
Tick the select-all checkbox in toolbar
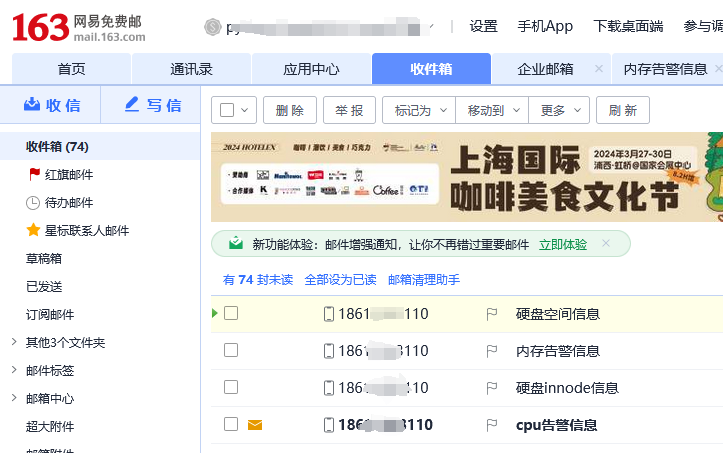click(227, 110)
